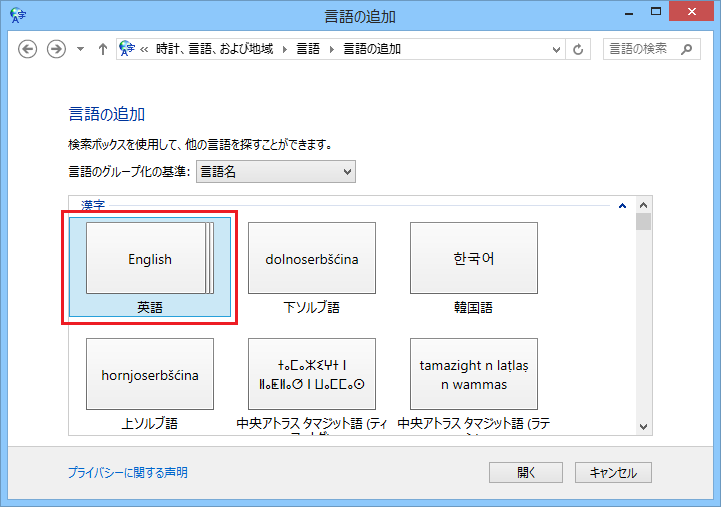Click the Refresh button in address bar
This screenshot has width=721, height=507.
coord(579,49)
